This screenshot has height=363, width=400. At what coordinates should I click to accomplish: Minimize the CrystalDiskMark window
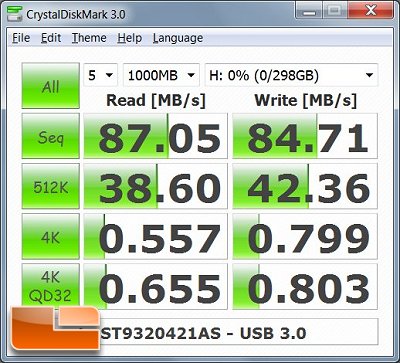pyautogui.click(x=308, y=11)
